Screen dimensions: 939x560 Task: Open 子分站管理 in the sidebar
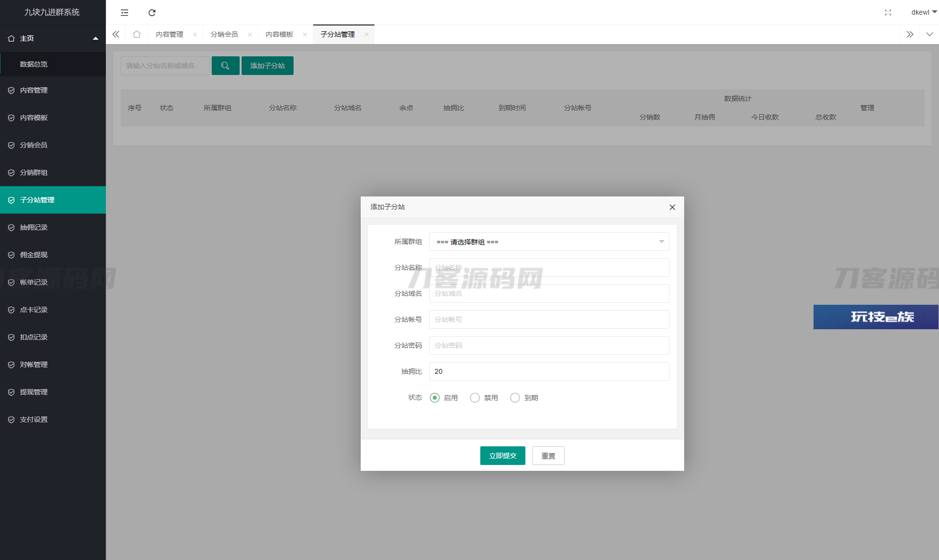click(x=53, y=200)
